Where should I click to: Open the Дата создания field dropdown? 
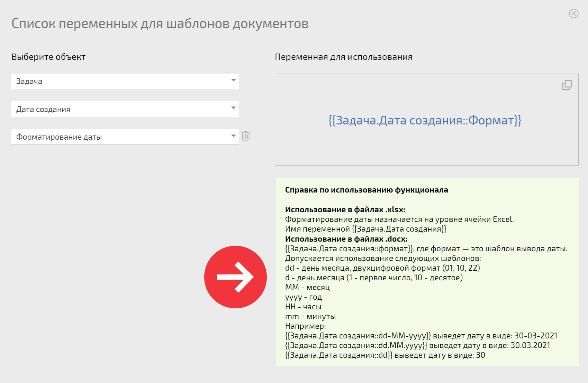point(125,109)
